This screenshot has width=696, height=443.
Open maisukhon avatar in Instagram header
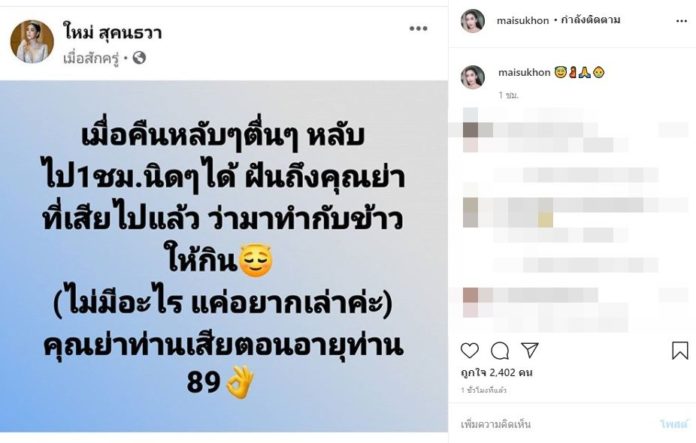click(473, 20)
